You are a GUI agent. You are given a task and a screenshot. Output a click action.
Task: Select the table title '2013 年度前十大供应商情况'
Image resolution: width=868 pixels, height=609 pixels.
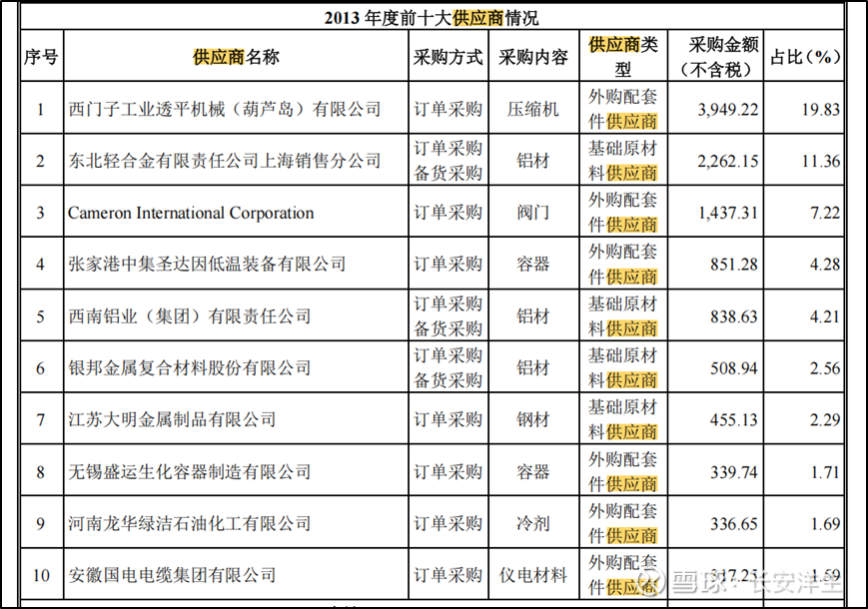431,18
